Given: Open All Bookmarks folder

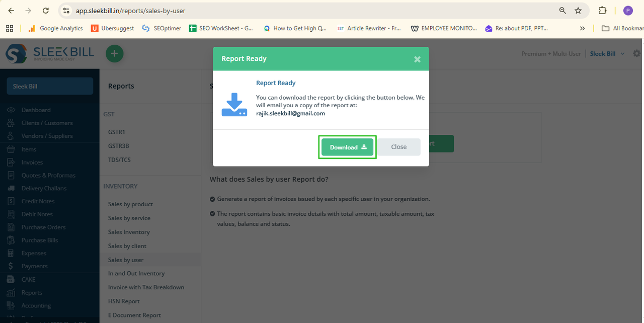Looking at the screenshot, I should (x=623, y=28).
